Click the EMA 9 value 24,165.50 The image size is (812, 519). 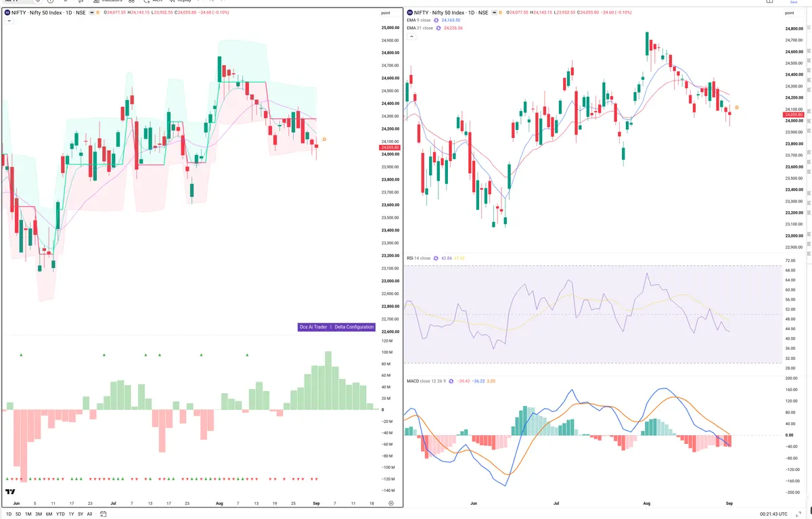[451, 20]
